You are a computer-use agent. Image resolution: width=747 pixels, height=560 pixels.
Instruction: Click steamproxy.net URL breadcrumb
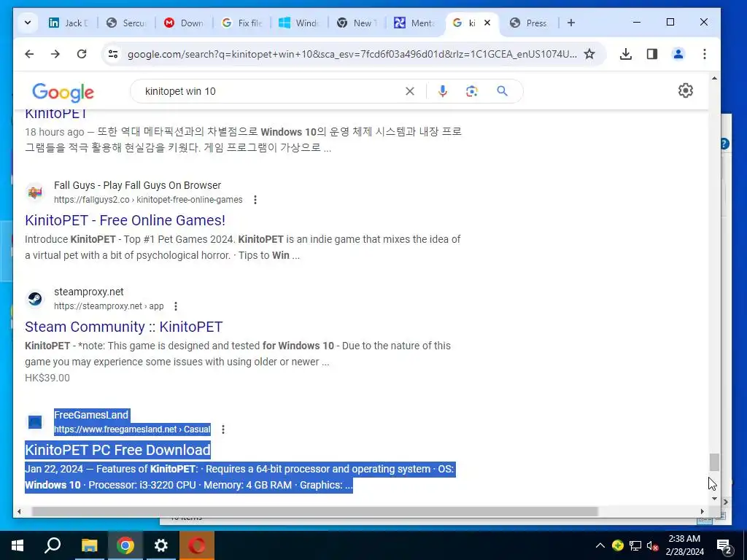pos(109,306)
